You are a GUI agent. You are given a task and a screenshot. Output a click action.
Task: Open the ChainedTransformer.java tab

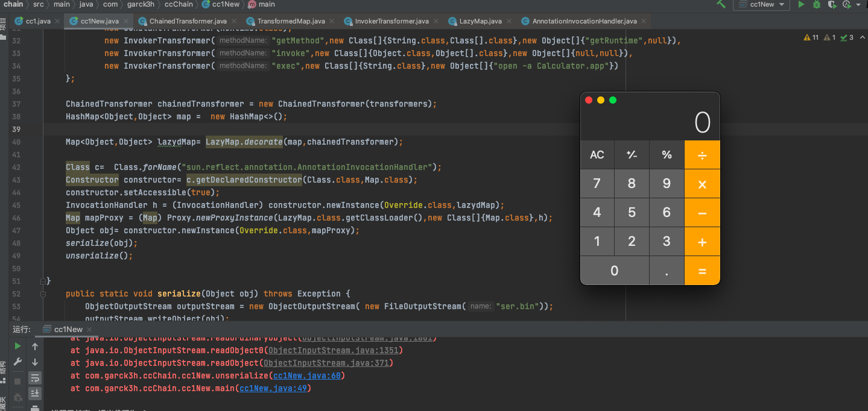pos(188,21)
